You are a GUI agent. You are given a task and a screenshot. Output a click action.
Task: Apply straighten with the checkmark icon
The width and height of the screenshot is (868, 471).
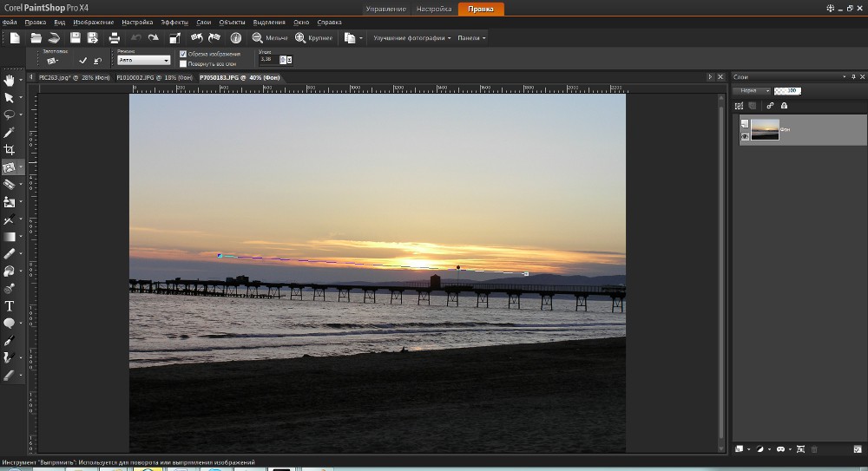tap(82, 61)
